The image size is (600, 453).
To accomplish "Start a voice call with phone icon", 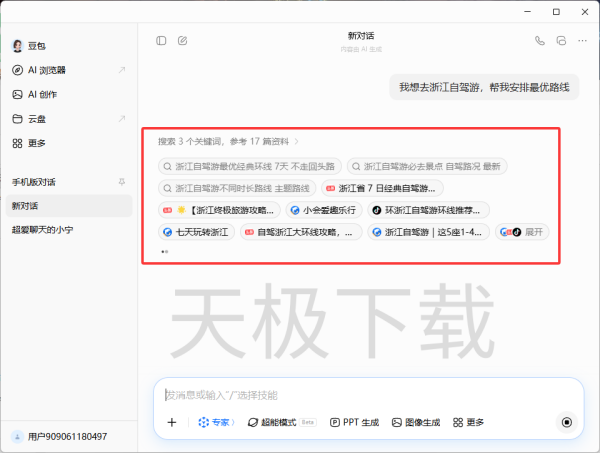I will click(x=540, y=41).
